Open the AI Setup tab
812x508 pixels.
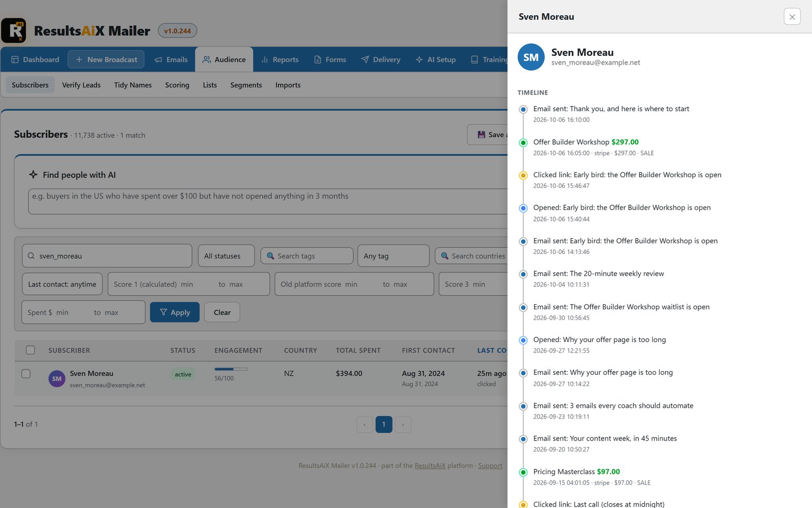point(435,59)
